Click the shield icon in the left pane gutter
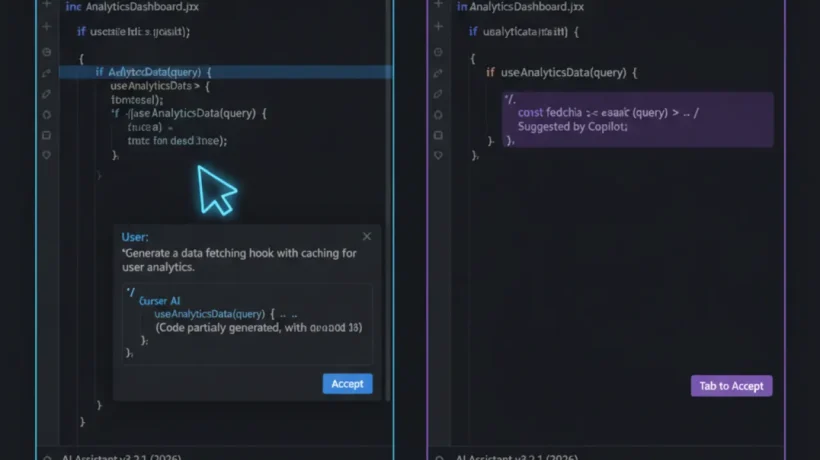The width and height of the screenshot is (820, 460). 47,155
